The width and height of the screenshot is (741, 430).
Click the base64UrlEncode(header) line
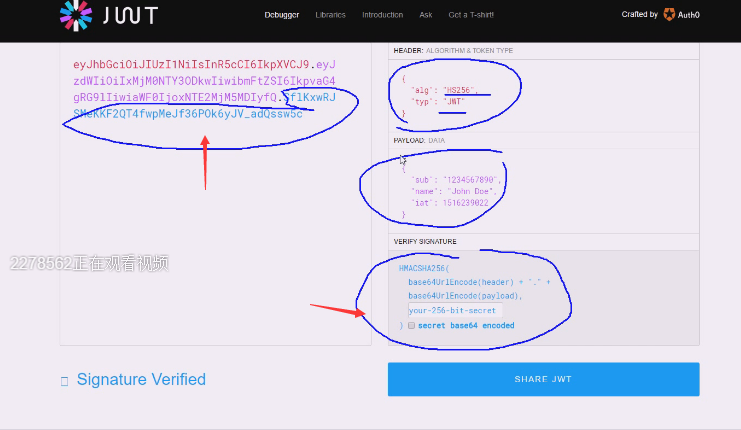479,282
